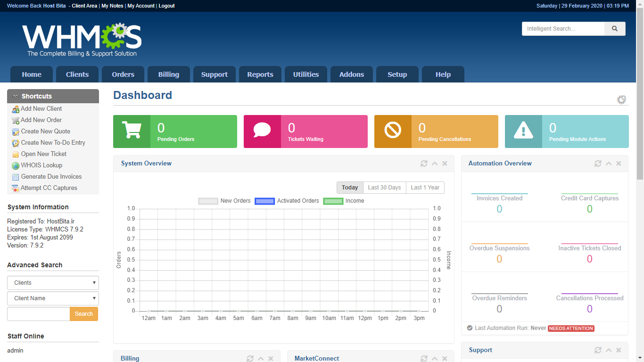Toggle the Activated Orders chart legend
This screenshot has height=362, width=644.
click(x=287, y=201)
